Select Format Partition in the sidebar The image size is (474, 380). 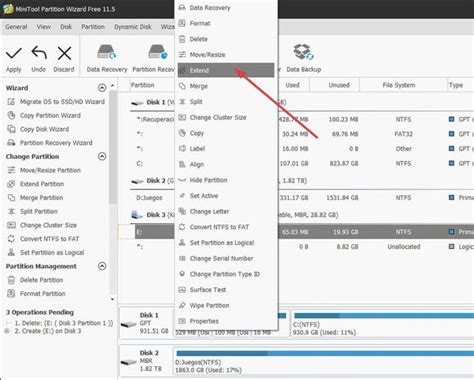(36, 293)
